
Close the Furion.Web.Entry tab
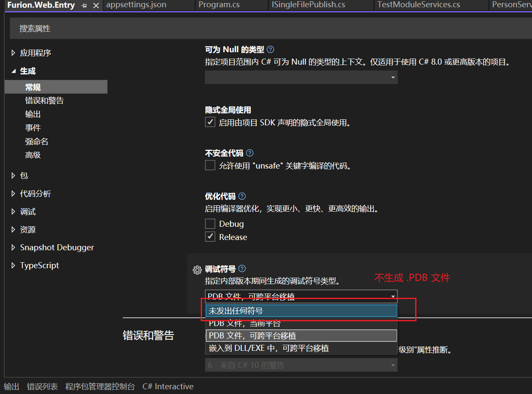point(96,6)
